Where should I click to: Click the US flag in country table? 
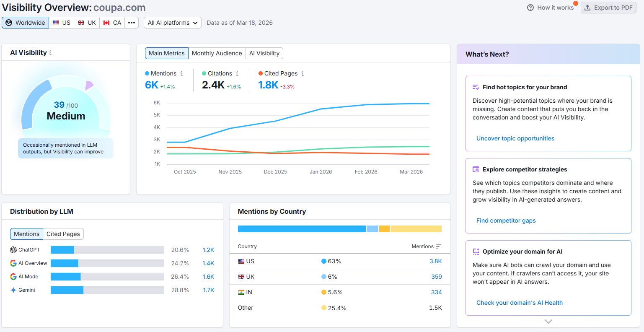click(x=241, y=261)
